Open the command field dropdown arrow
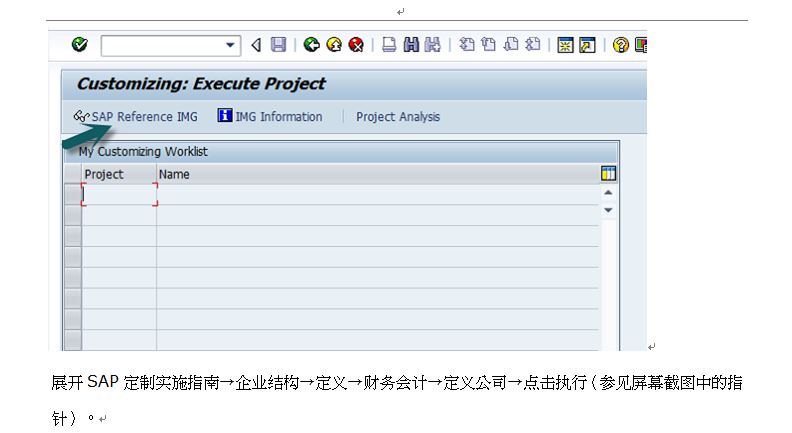The height and width of the screenshot is (433, 792). [230, 45]
